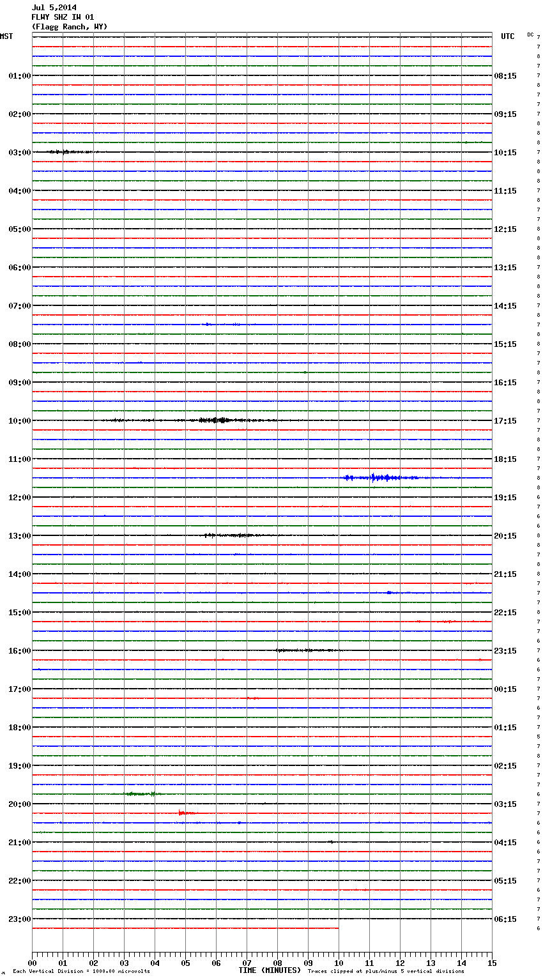This screenshot has height=980, width=543.
Task: Click the 23:00 MST time label
Action: (x=19, y=919)
